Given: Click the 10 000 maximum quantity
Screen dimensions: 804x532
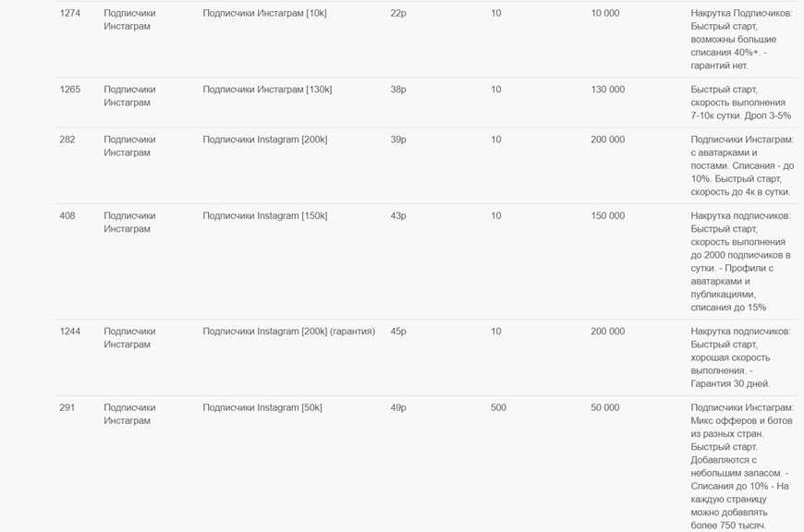Looking at the screenshot, I should (x=605, y=14).
